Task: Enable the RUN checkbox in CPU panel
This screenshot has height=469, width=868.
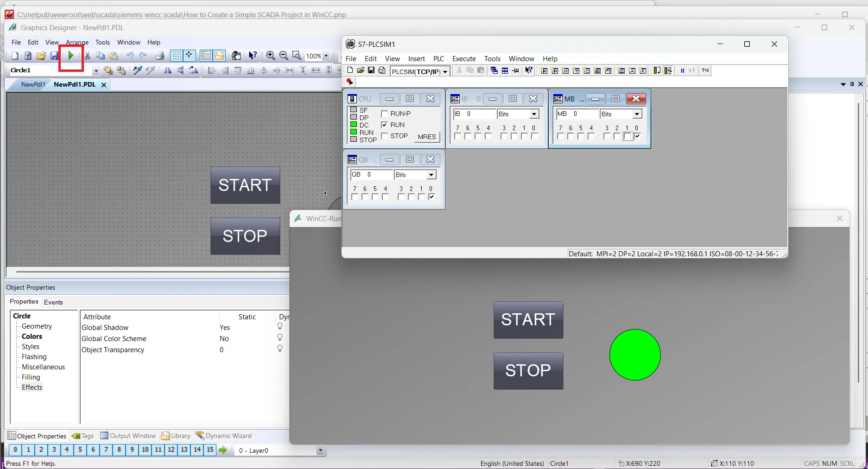Action: point(385,124)
